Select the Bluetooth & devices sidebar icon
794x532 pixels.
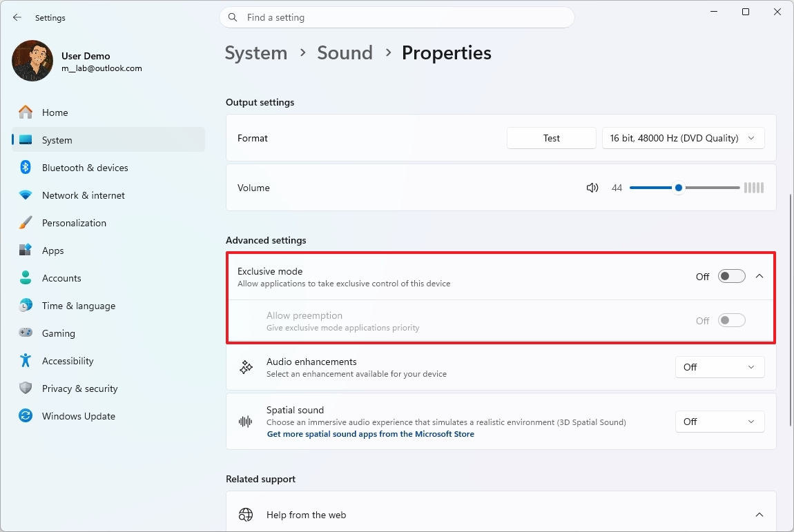[x=26, y=168]
